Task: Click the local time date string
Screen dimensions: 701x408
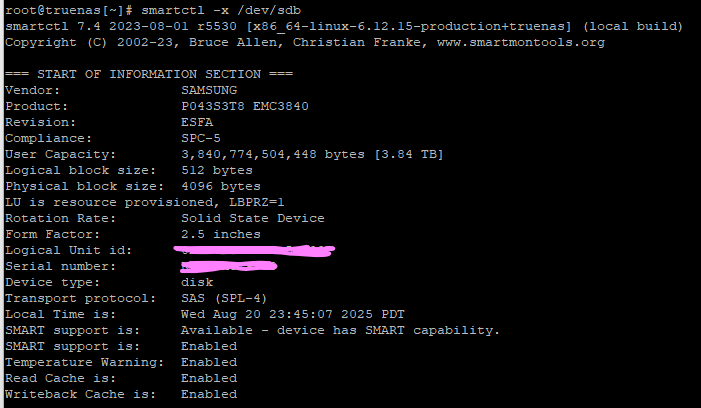Action: tap(293, 315)
